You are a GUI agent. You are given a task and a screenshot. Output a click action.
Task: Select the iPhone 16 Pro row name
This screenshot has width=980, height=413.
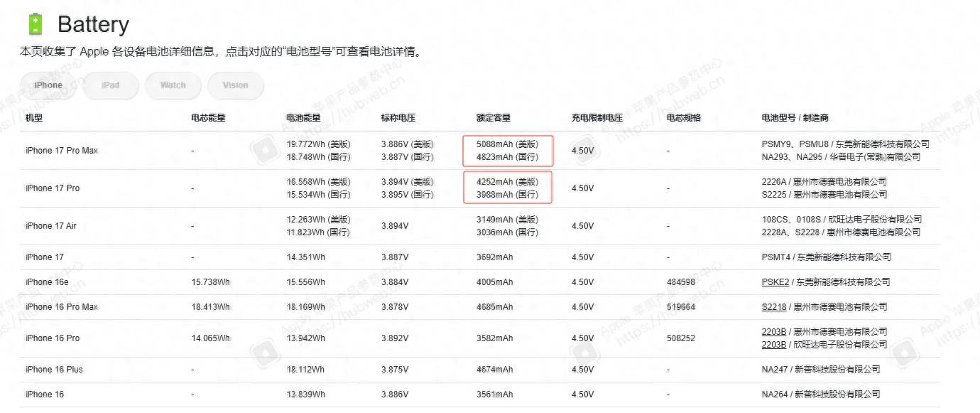tap(53, 338)
